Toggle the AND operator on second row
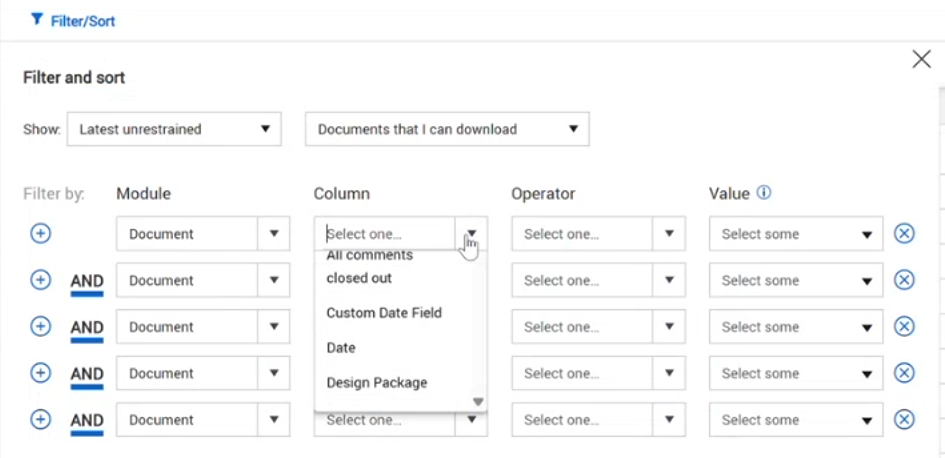This screenshot has width=945, height=458. [x=87, y=283]
